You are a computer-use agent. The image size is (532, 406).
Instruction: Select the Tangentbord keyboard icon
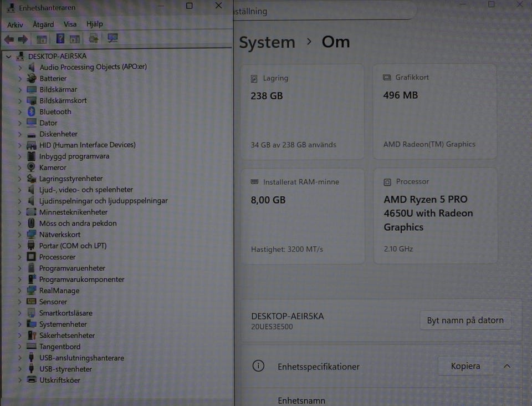point(31,346)
